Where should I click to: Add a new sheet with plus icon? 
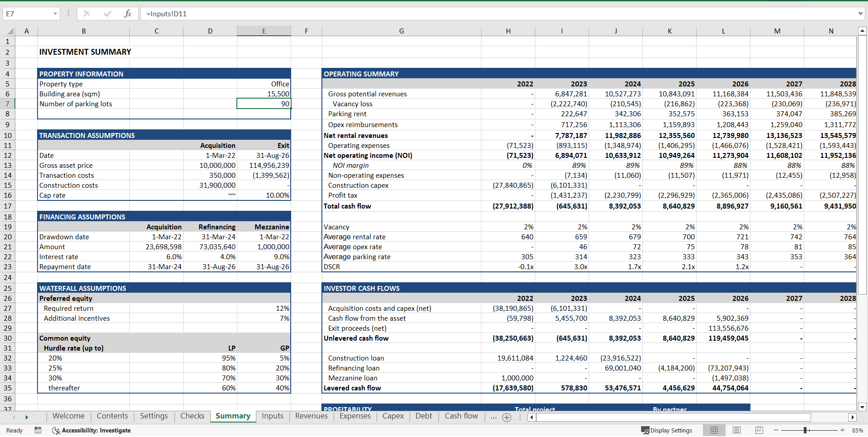[x=507, y=418]
